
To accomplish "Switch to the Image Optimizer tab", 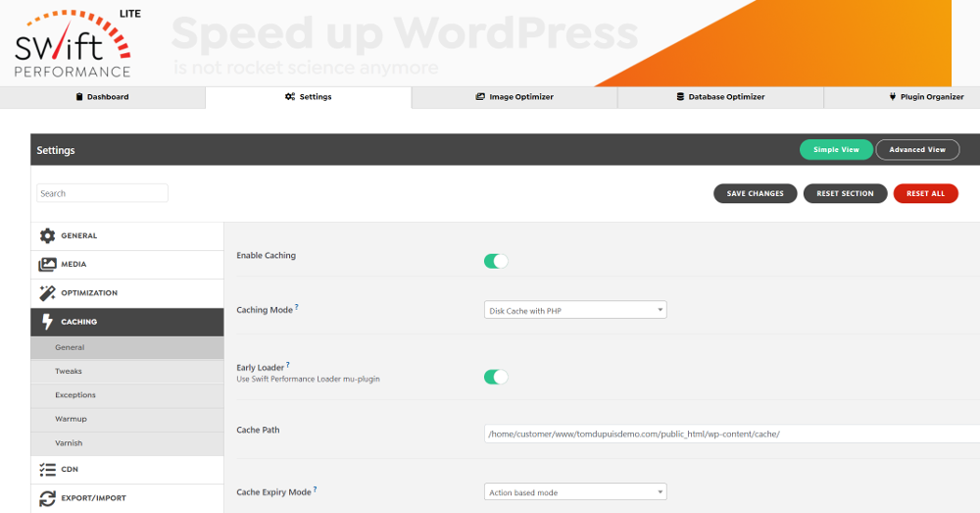I will 514,97.
